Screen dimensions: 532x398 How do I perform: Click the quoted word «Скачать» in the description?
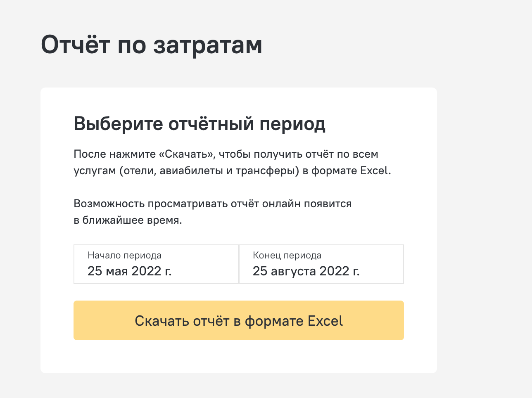(187, 154)
